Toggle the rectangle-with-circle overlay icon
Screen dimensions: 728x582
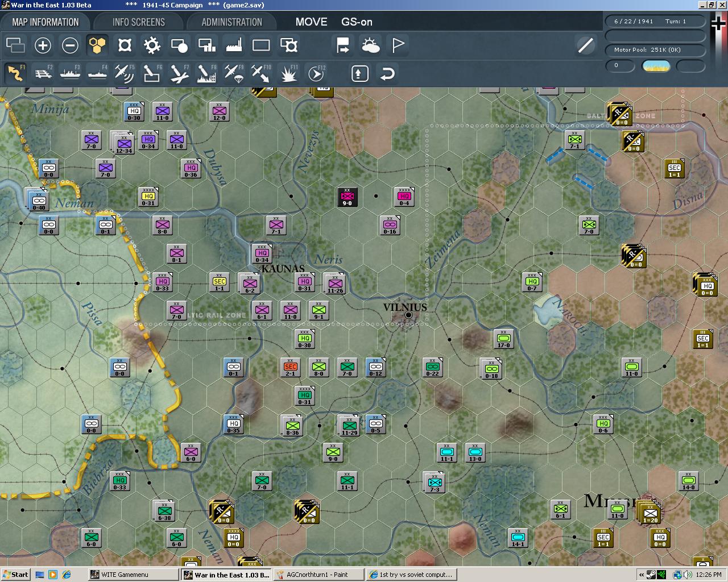pyautogui.click(x=179, y=45)
